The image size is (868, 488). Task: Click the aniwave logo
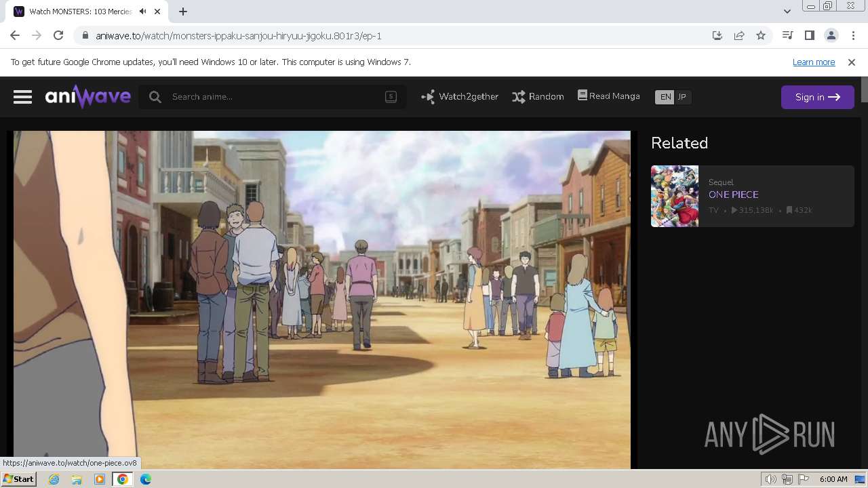(88, 97)
